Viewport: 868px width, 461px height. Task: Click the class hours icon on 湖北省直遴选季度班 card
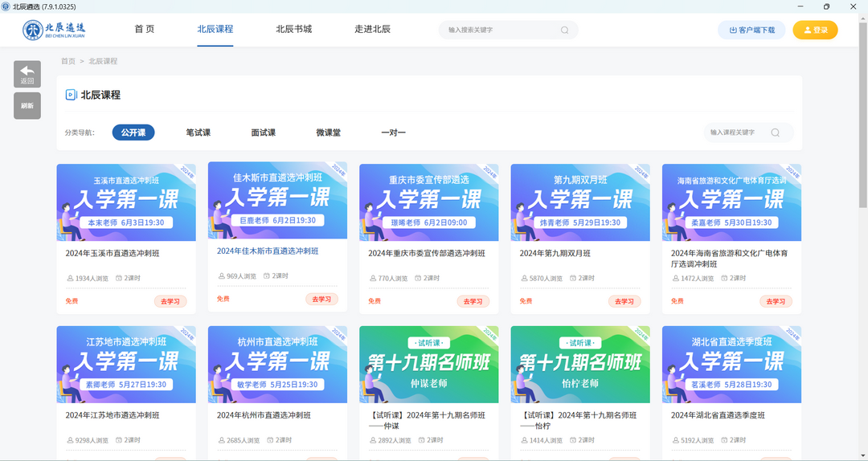(x=721, y=441)
